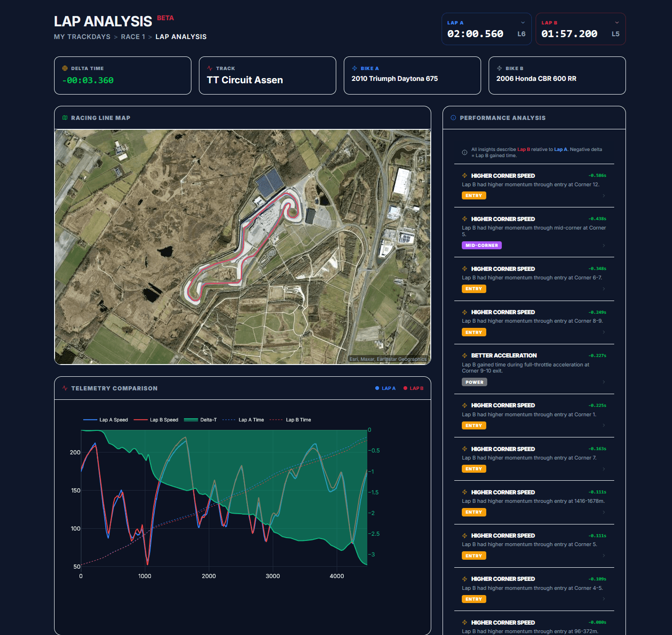Click the MID-CORNER tag

click(482, 246)
